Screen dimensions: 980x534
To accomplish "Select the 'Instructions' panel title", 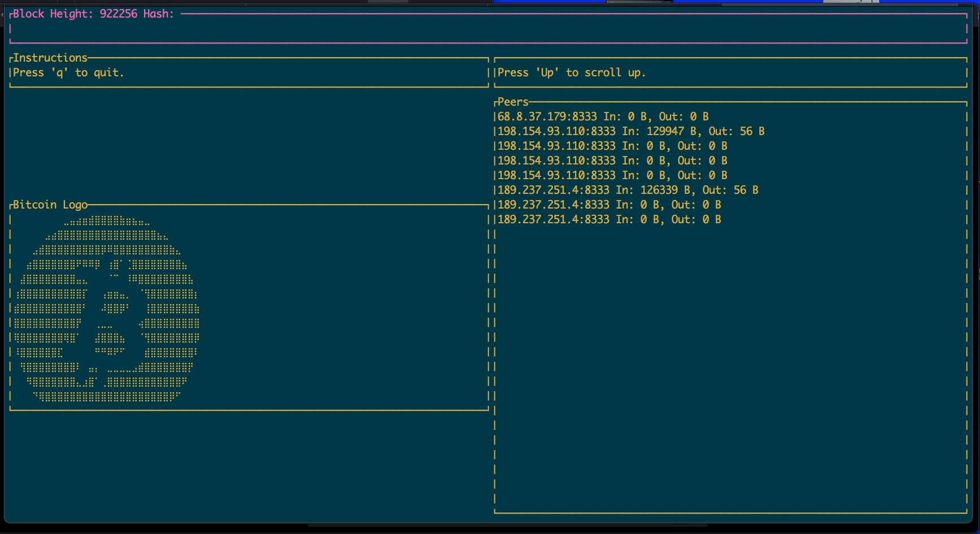I will click(50, 58).
